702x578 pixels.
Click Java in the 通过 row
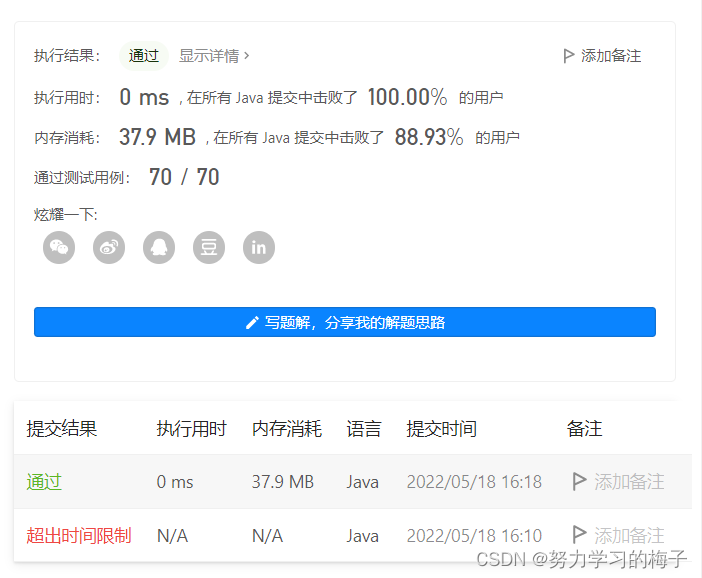[x=362, y=482]
